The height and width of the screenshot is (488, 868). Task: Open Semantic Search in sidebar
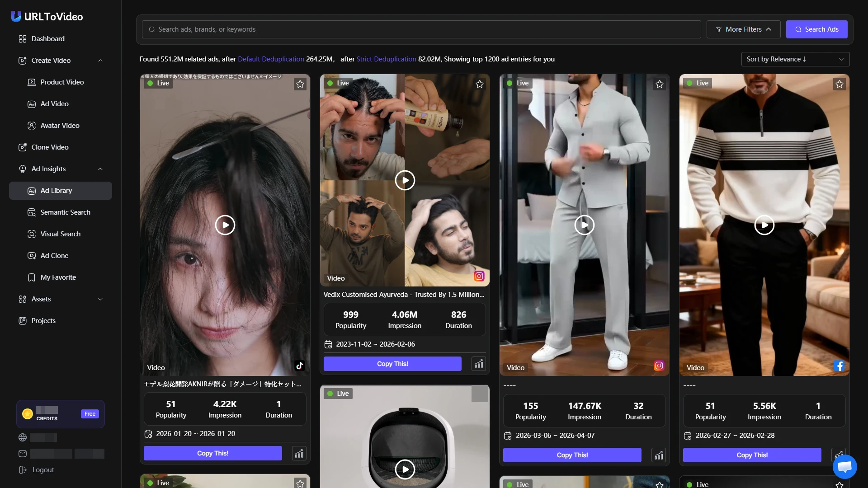pyautogui.click(x=65, y=212)
